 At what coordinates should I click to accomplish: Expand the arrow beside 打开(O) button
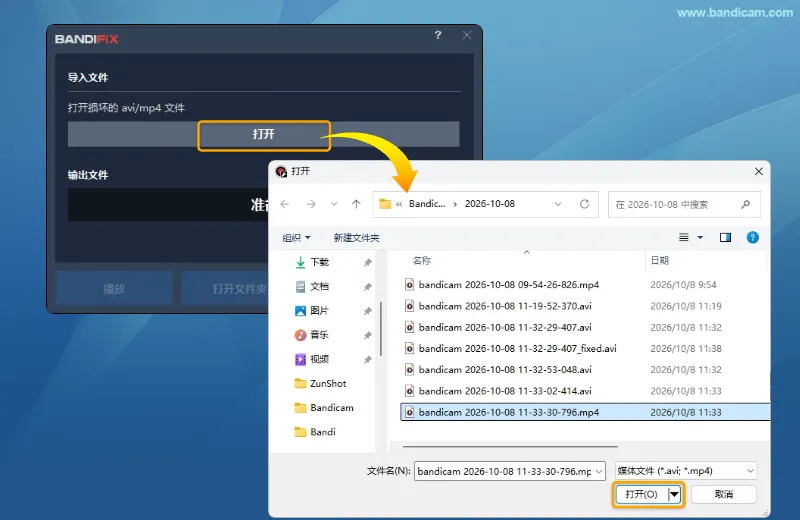[x=674, y=494]
